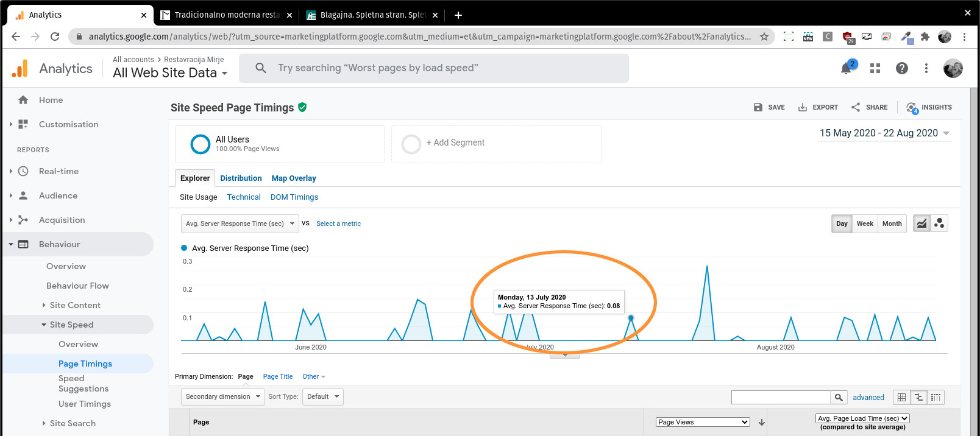Switch to motion chart view icon

pos(939,223)
